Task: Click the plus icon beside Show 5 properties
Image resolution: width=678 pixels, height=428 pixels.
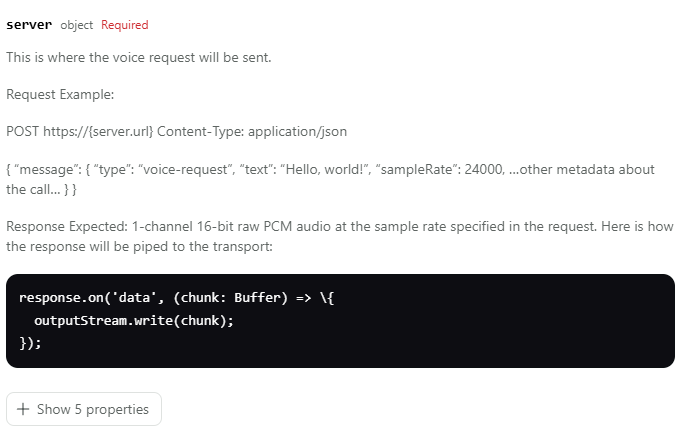Action: click(x=23, y=409)
